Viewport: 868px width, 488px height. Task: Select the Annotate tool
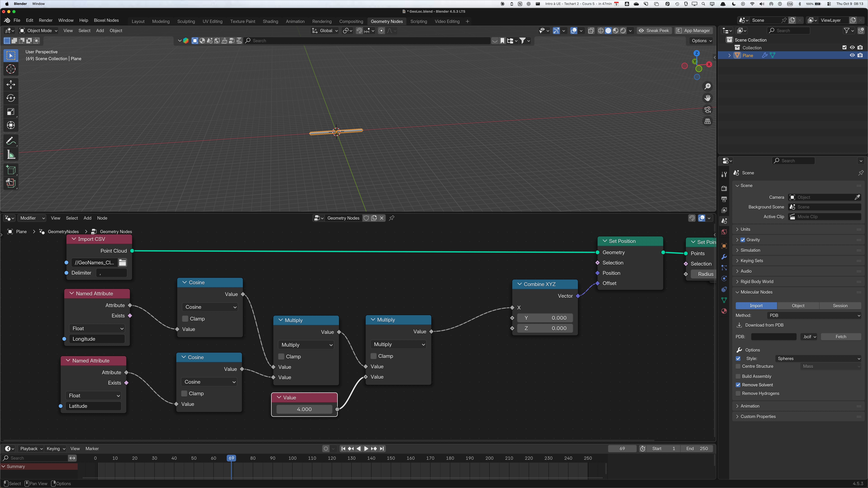pos(11,141)
